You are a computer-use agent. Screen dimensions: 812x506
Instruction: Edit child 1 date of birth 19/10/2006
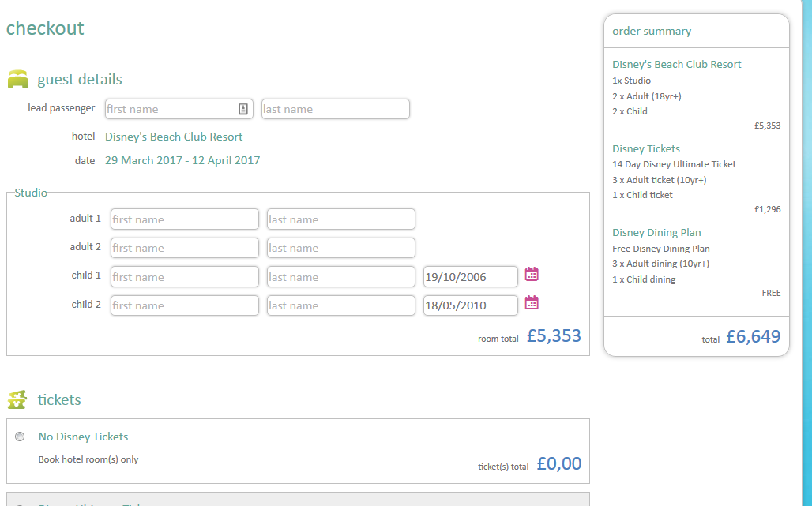[470, 277]
